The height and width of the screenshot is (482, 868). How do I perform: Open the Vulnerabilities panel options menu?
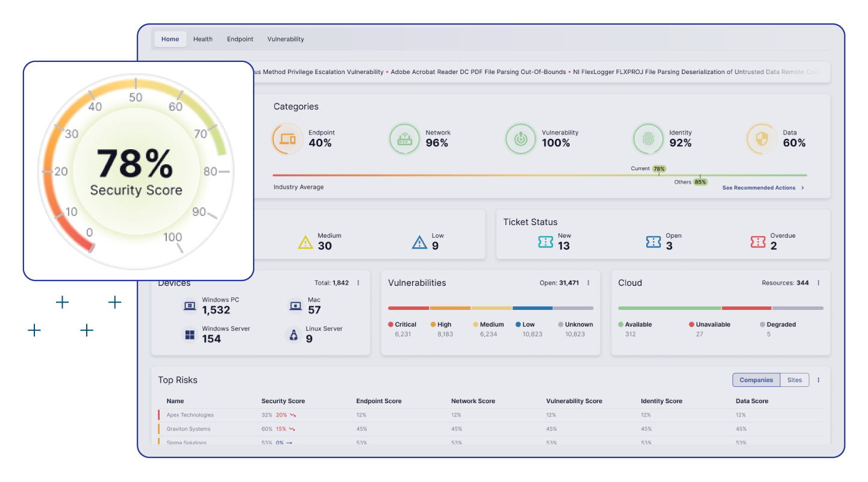tap(589, 283)
